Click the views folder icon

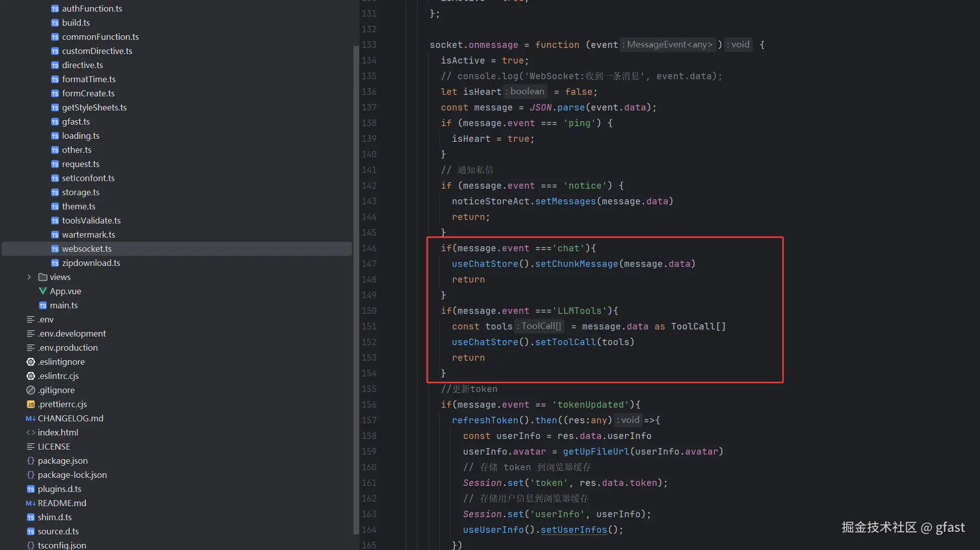[43, 277]
